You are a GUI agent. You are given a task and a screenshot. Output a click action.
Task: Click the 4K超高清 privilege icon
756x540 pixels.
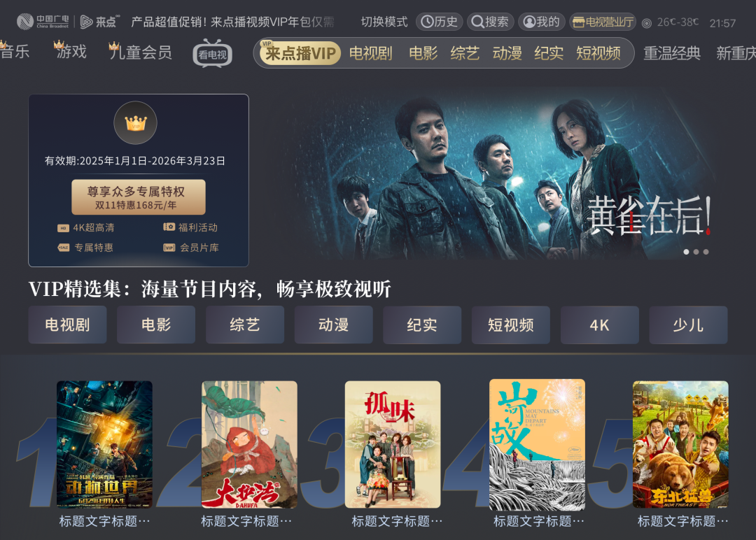[63, 228]
